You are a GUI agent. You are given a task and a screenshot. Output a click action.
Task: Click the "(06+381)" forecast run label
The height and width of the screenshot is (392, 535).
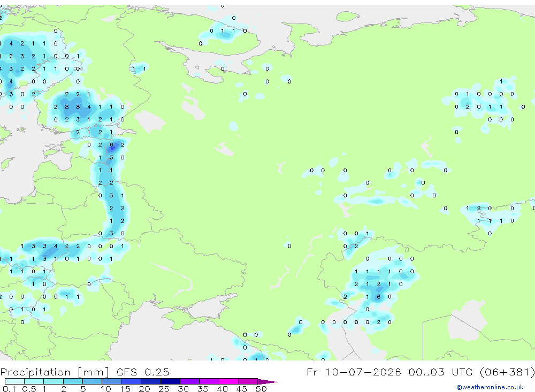(507, 372)
